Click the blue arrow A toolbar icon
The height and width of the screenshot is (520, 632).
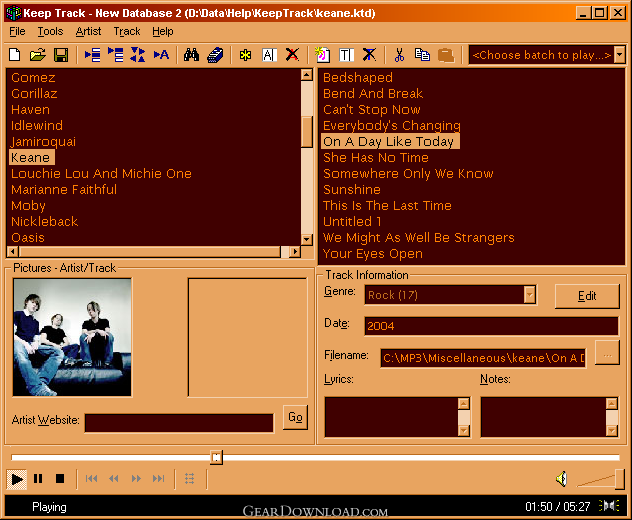(x=161, y=54)
